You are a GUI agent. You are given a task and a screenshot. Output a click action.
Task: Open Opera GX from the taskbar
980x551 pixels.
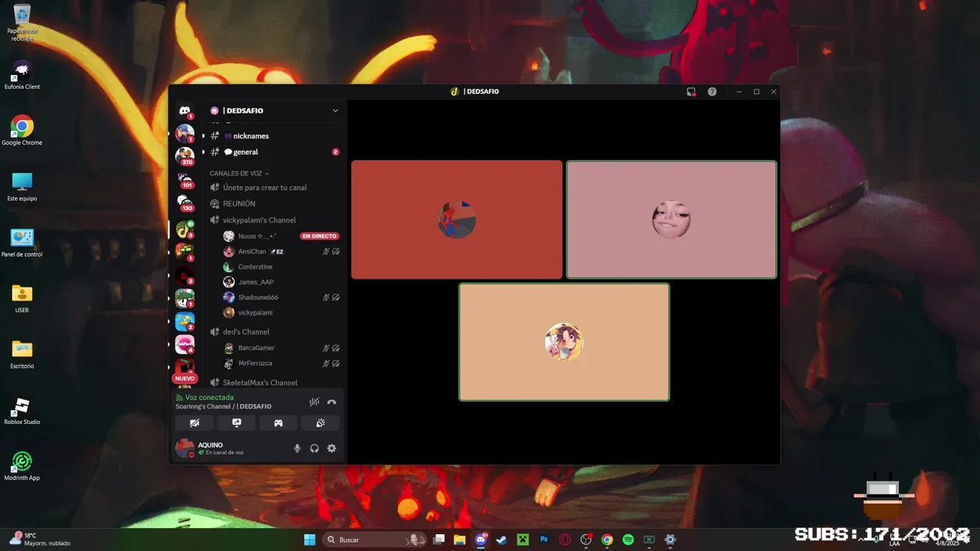click(565, 540)
